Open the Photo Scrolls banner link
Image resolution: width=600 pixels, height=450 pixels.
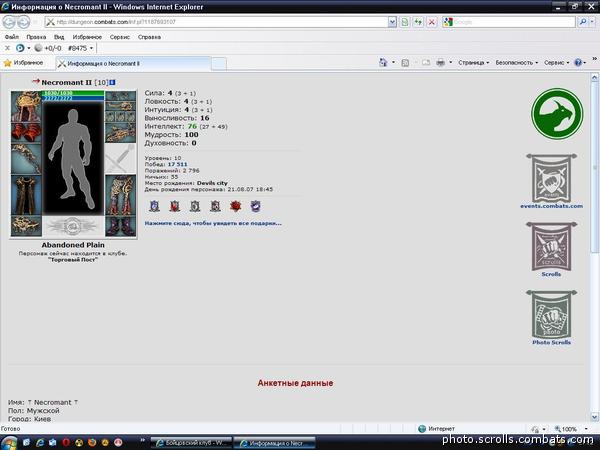click(x=551, y=318)
